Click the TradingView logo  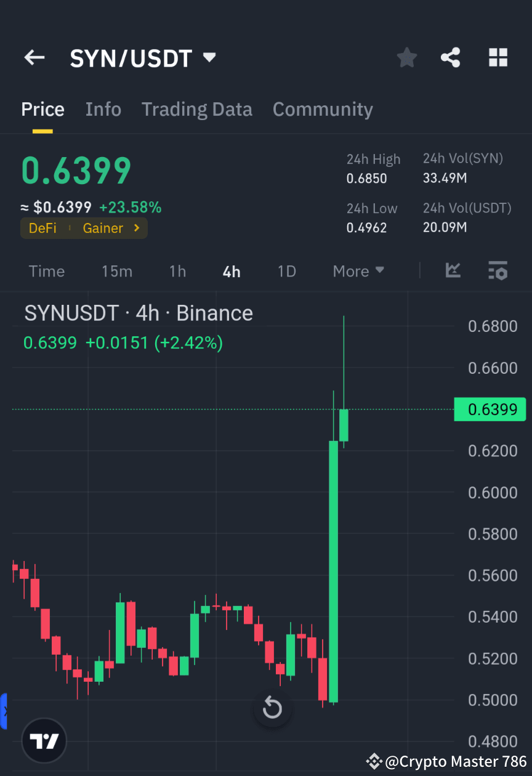pyautogui.click(x=44, y=740)
